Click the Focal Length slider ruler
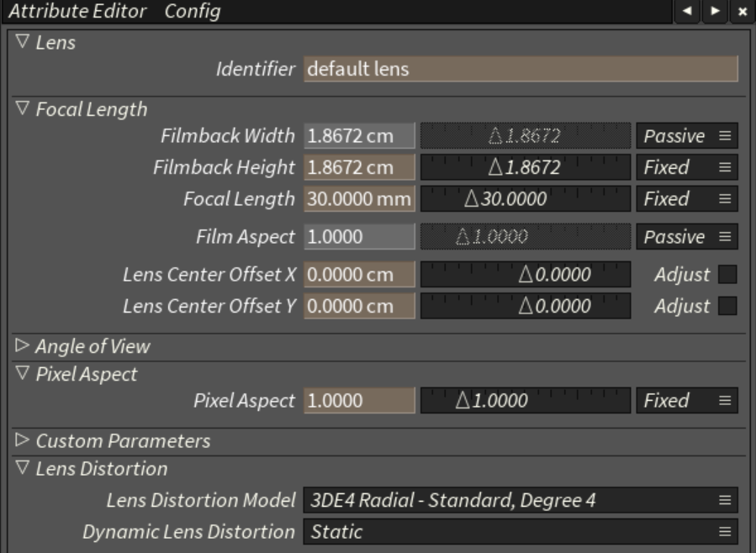The image size is (756, 553). click(525, 199)
